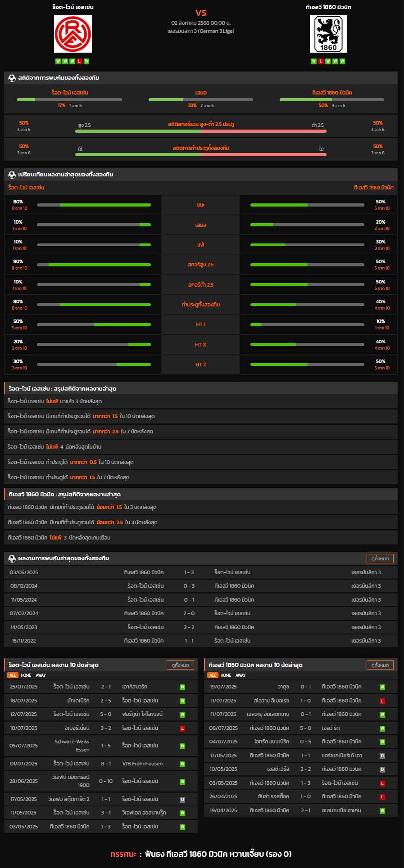Click the red L form badge under 1860 logo
404x868 pixels.
point(321,61)
